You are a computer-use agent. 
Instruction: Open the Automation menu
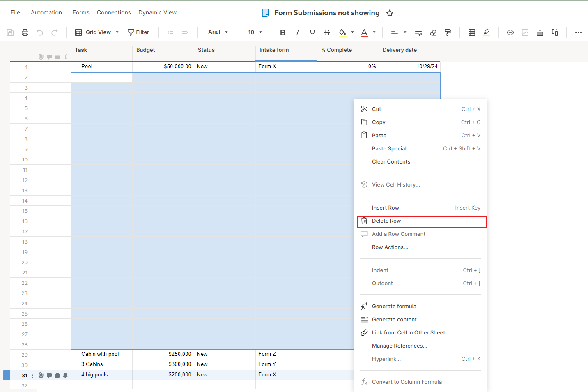tap(46, 12)
